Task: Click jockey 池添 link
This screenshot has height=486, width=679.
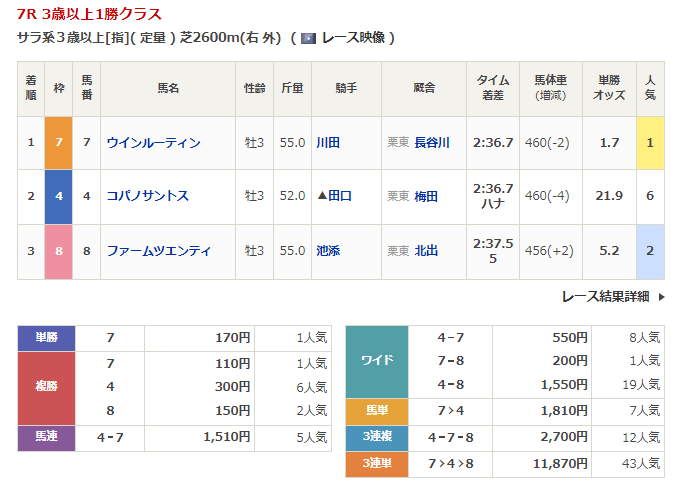Action: tap(327, 251)
